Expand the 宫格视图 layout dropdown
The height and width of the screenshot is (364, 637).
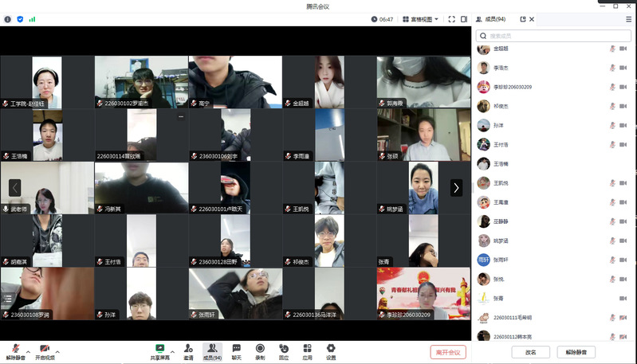[x=420, y=19]
